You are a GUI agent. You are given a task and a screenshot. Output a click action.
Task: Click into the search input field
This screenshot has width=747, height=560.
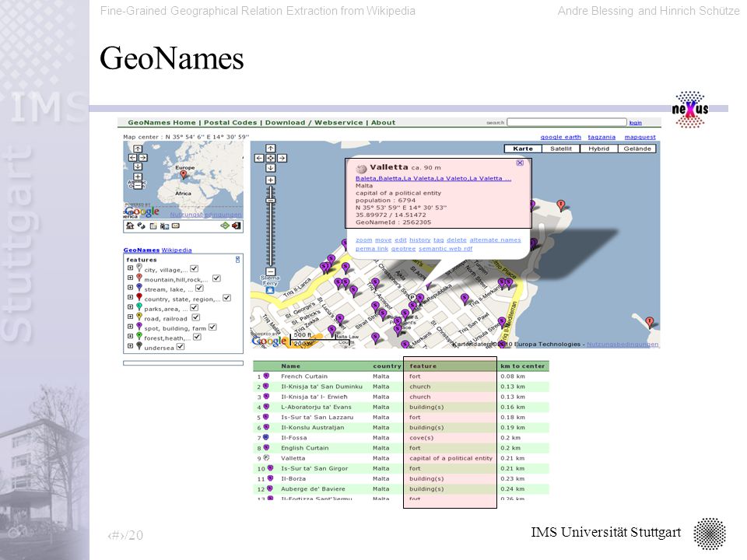click(x=566, y=122)
